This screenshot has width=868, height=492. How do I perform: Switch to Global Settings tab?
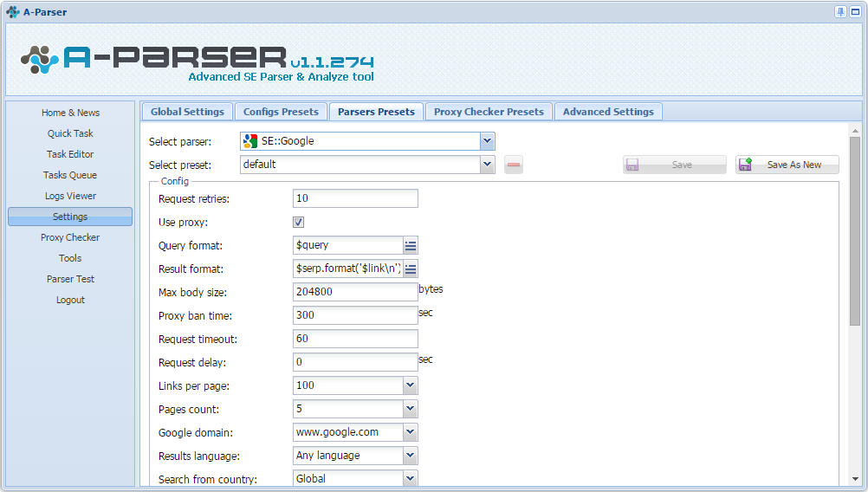click(187, 112)
